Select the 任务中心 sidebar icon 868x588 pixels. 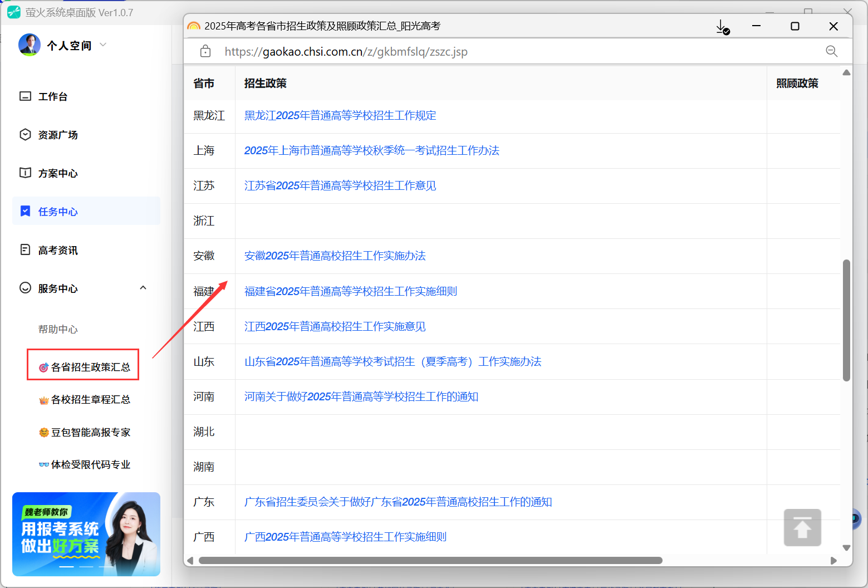pos(25,211)
